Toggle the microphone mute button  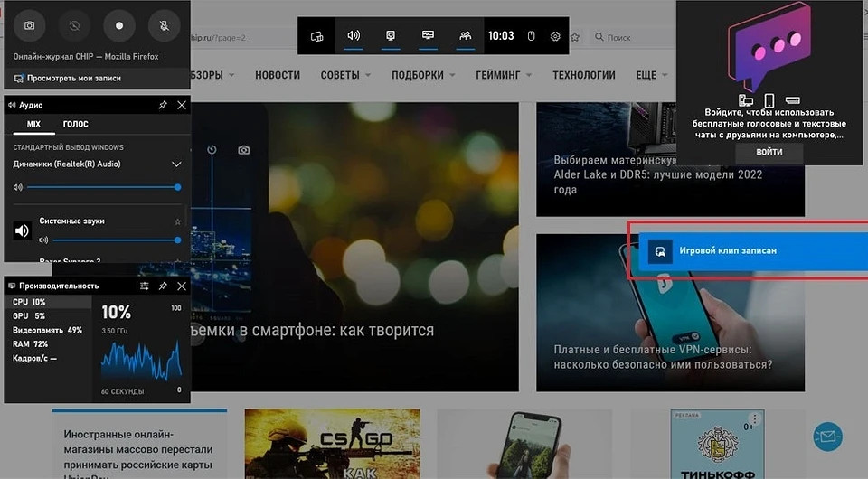click(163, 25)
